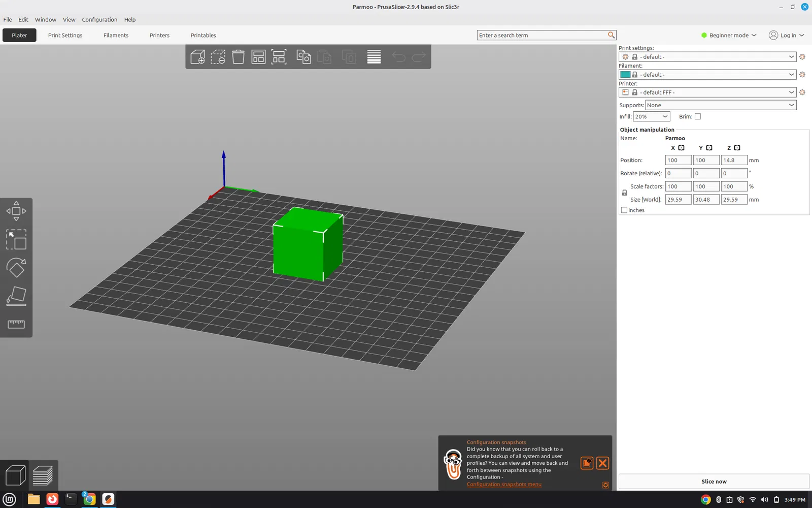Viewport: 812px width, 508px height.
Task: Click the Arrange selection icon
Action: [279, 56]
